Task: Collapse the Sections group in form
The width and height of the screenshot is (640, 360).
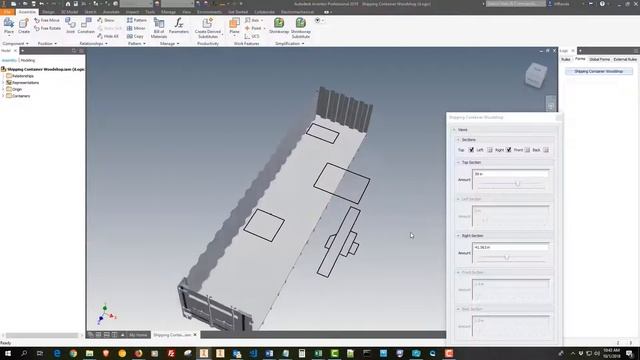Action: [x=458, y=140]
